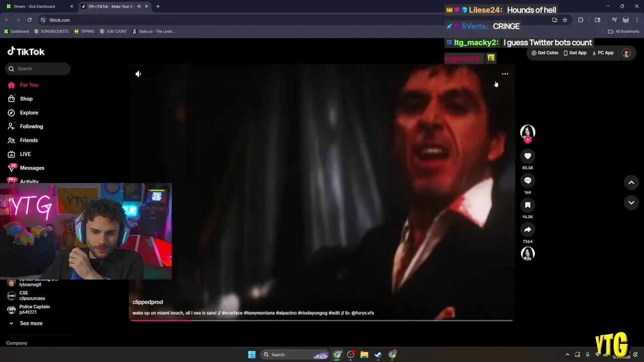Click the #scarface hashtag
The height and width of the screenshot is (362, 644).
tap(232, 313)
